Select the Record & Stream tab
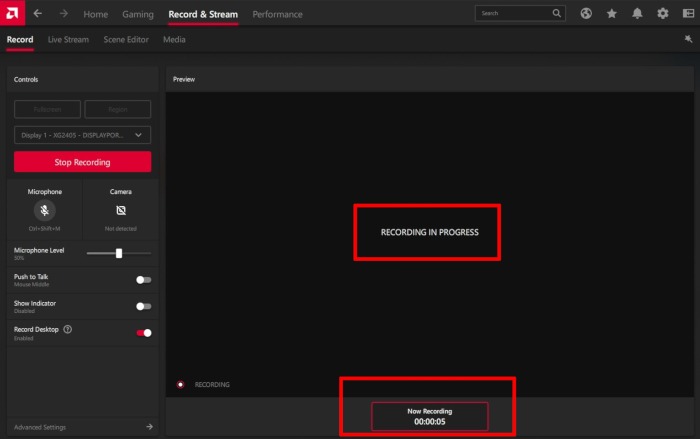 203,14
